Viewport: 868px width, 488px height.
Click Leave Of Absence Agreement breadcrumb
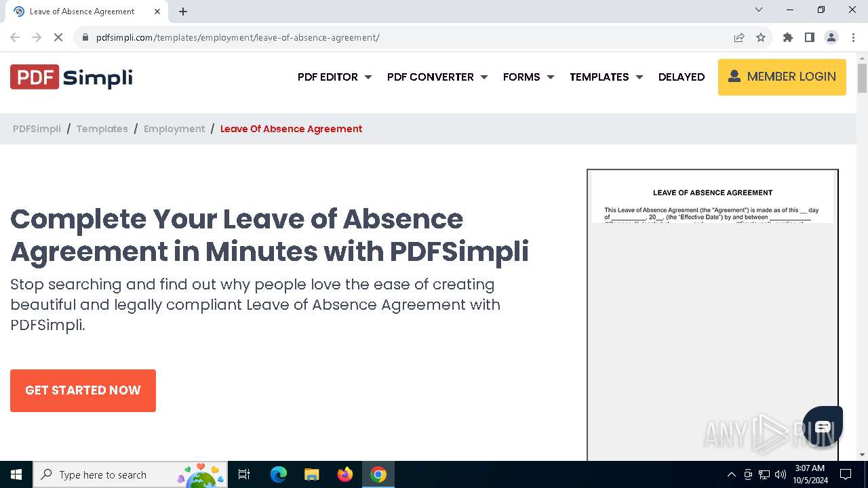pos(292,129)
